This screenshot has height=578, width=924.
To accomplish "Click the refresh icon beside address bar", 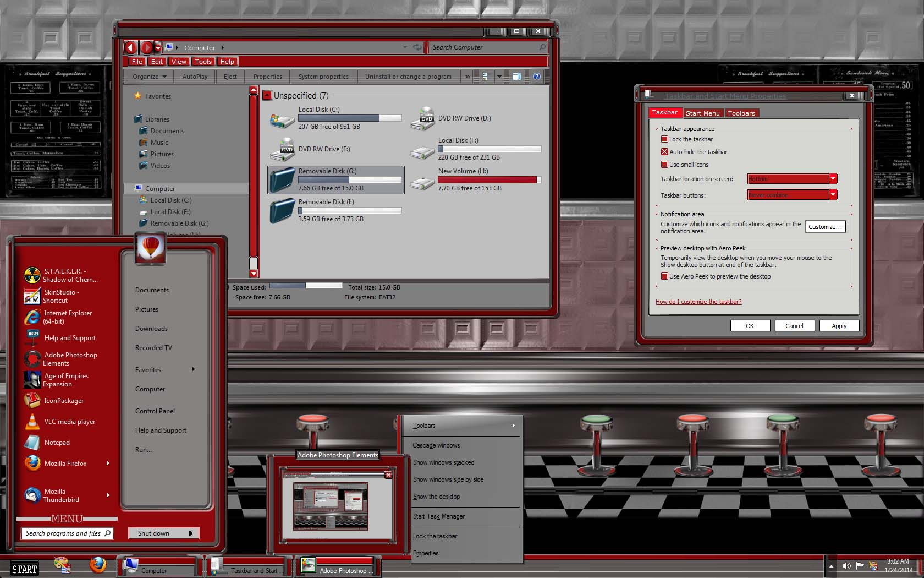I will tap(417, 47).
